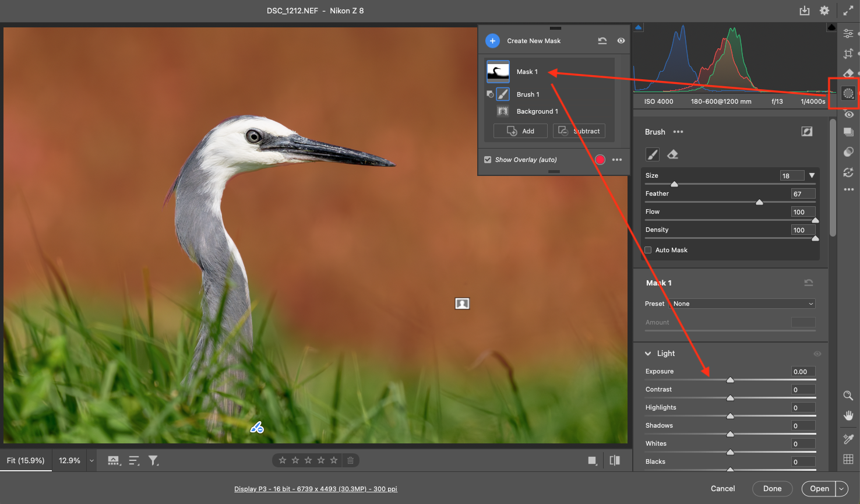
Task: Open the zoom level dropdown arrow
Action: 91,460
